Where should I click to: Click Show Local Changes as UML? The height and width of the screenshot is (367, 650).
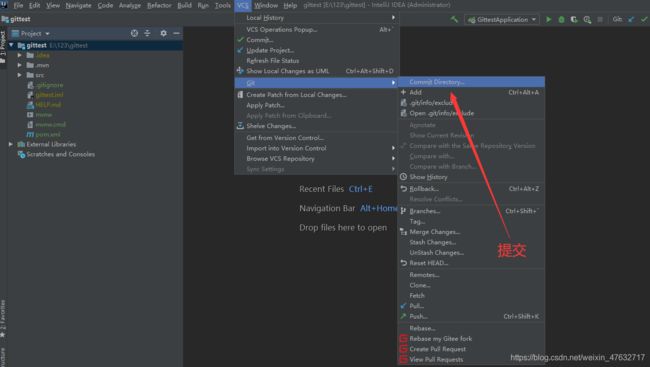[x=317, y=71]
